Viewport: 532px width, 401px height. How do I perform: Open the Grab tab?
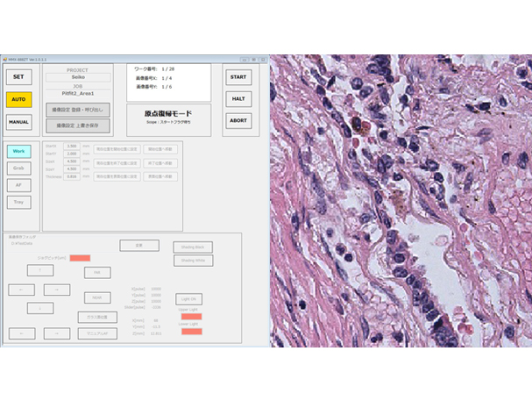point(19,168)
